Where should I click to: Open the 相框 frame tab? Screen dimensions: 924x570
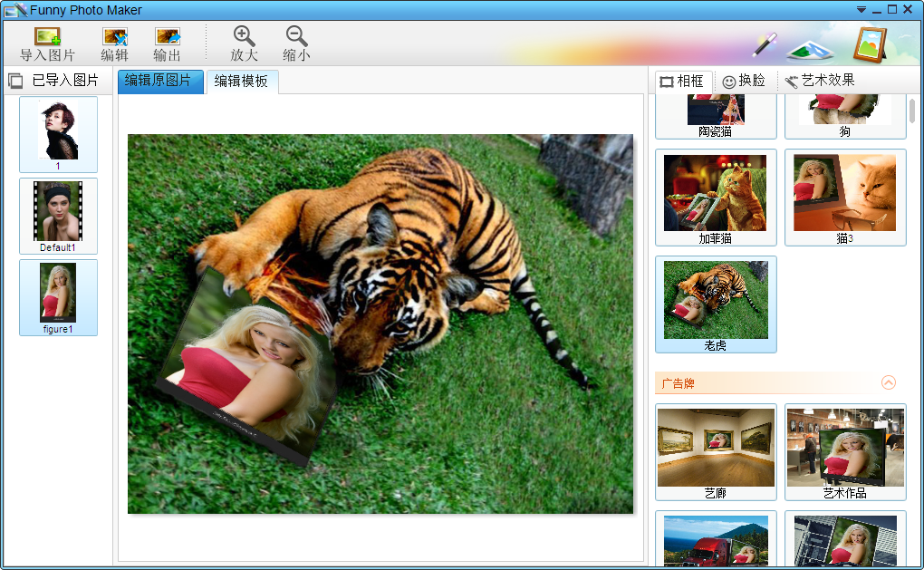coord(683,82)
